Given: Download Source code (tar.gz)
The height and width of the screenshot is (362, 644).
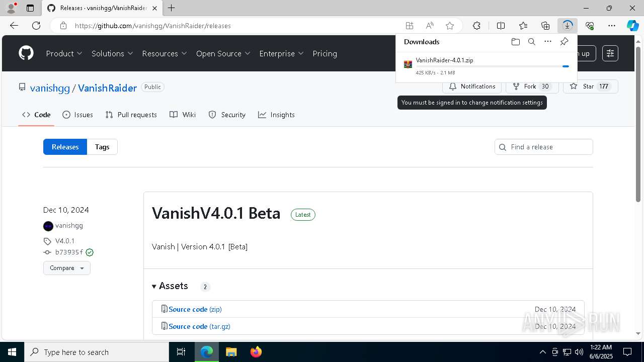Looking at the screenshot, I should coord(199,326).
